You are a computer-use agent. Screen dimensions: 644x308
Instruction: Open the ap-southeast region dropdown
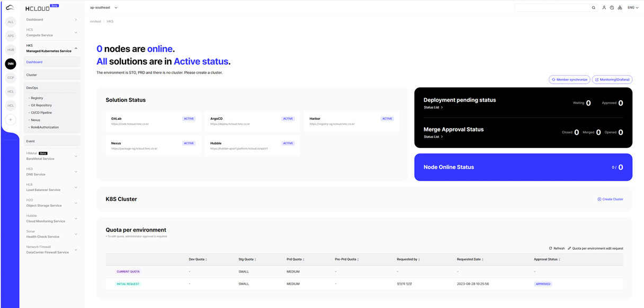tap(104, 8)
